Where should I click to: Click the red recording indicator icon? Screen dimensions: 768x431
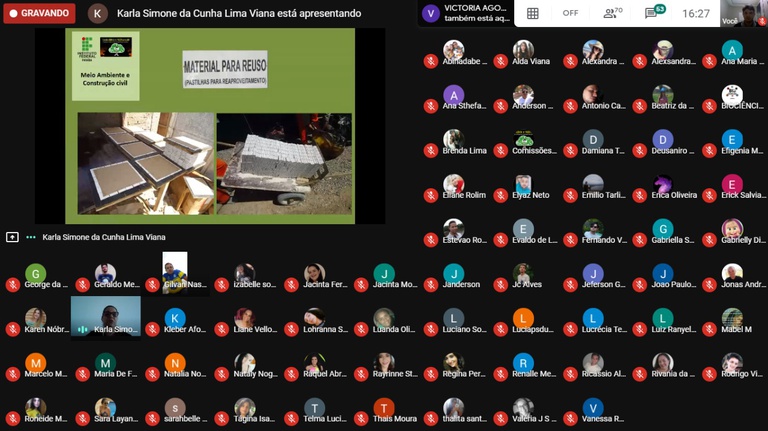[x=13, y=13]
